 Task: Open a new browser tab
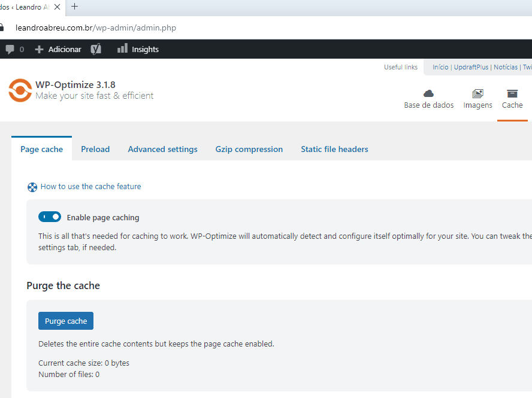(x=75, y=7)
